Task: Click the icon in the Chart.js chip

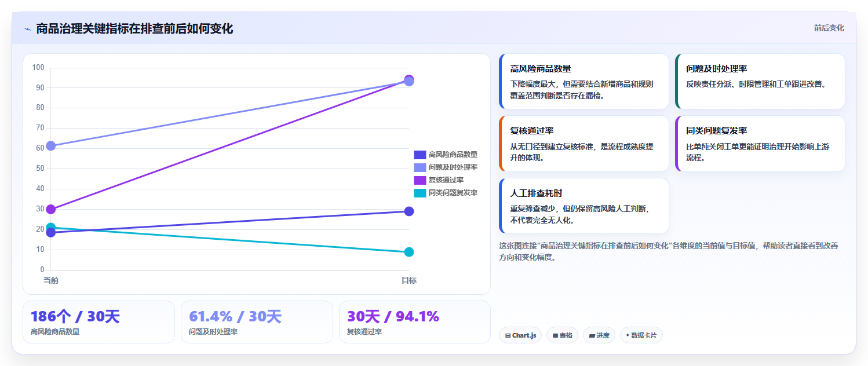Action: point(508,335)
